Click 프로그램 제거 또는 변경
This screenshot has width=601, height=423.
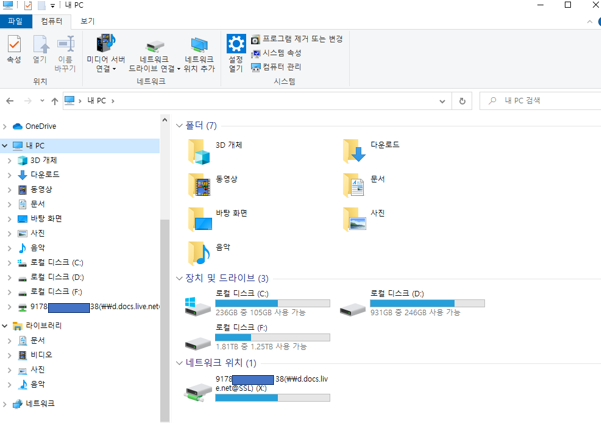[297, 39]
